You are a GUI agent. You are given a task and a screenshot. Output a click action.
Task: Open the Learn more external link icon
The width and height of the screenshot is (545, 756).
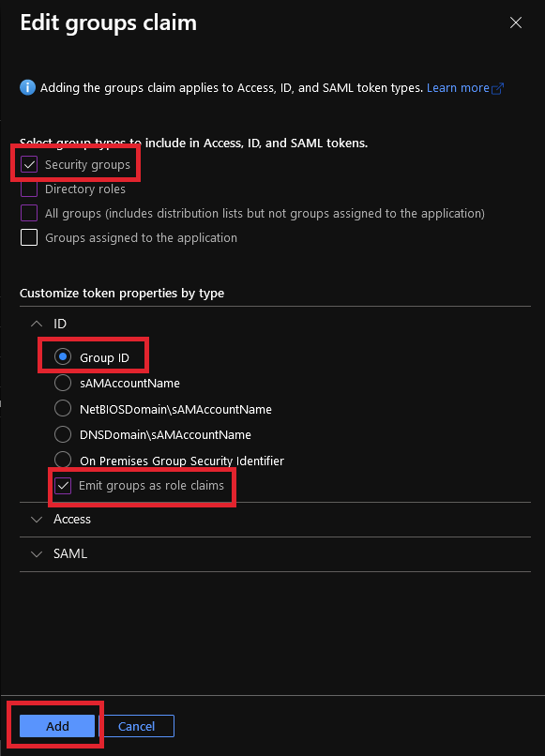pyautogui.click(x=498, y=88)
